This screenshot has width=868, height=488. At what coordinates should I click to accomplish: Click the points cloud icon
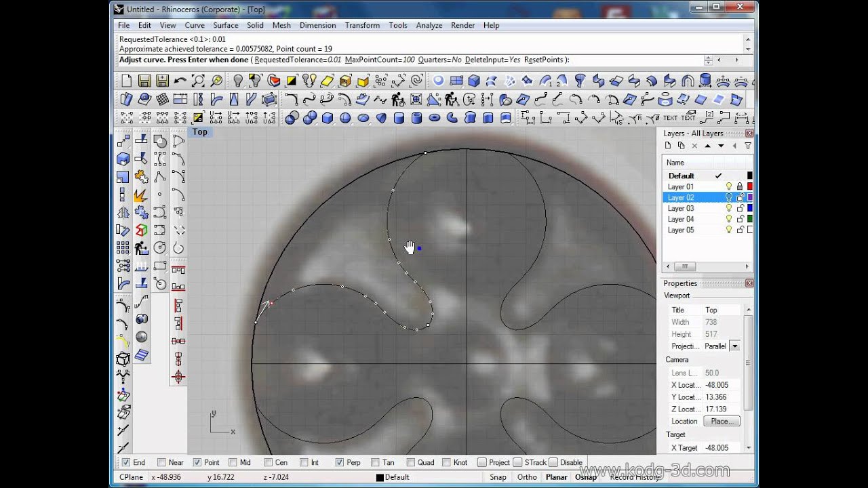click(x=381, y=81)
